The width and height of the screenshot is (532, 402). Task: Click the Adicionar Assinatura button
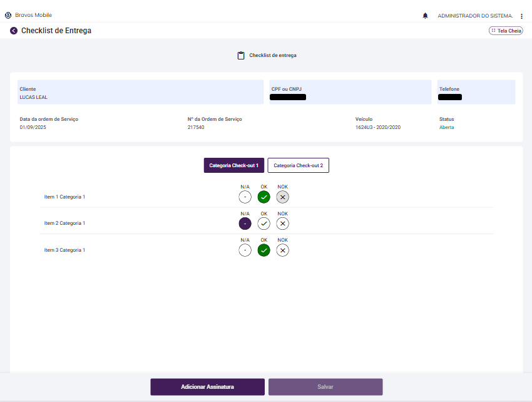tap(207, 387)
